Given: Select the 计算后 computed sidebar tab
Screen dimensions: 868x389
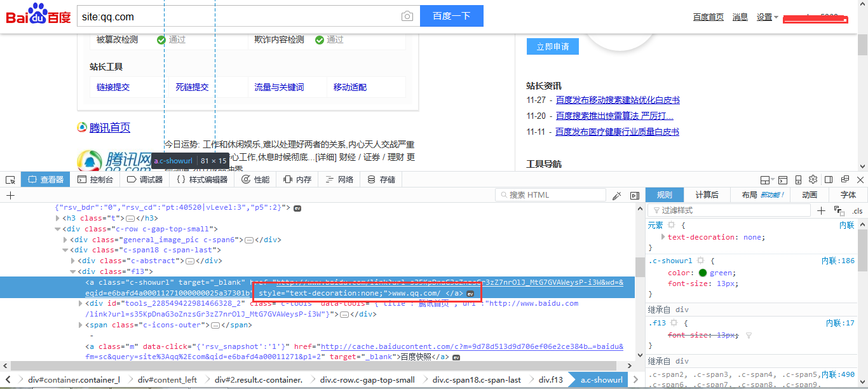Looking at the screenshot, I should point(707,195).
